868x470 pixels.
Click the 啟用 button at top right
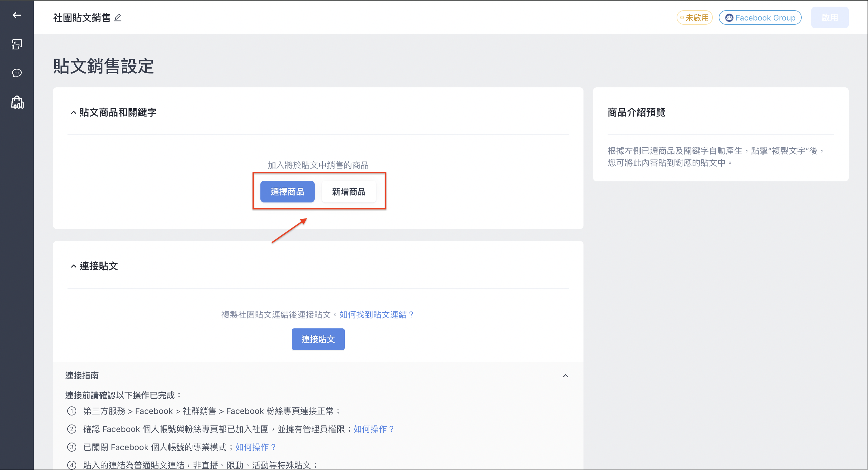(x=830, y=17)
